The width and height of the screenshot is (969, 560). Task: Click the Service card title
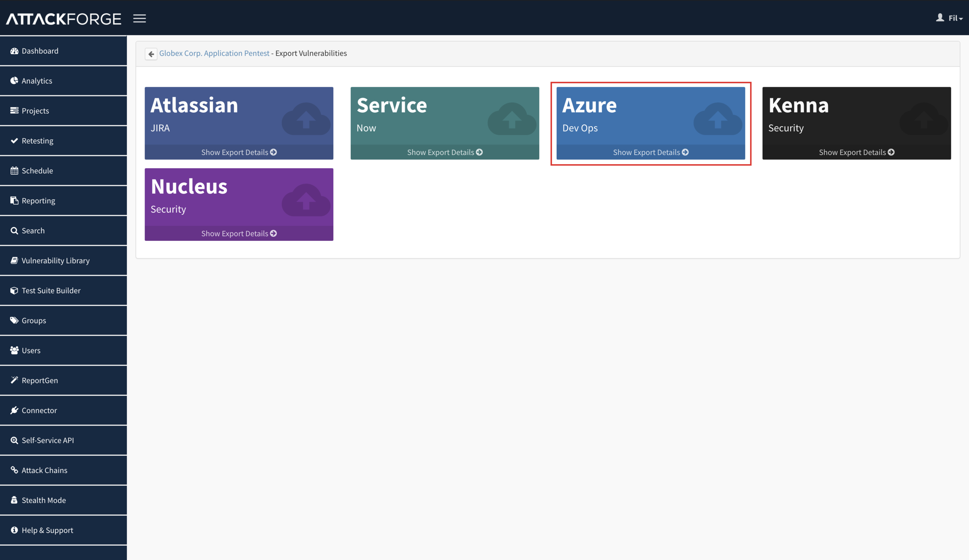[x=392, y=105]
